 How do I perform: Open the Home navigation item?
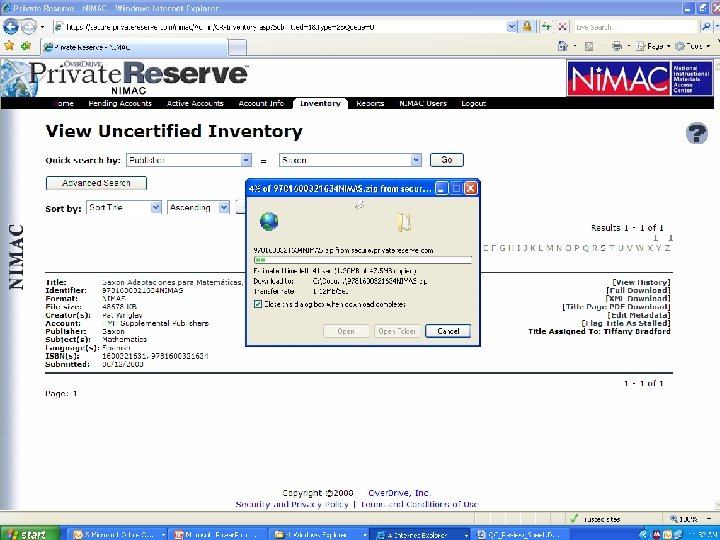tap(63, 103)
